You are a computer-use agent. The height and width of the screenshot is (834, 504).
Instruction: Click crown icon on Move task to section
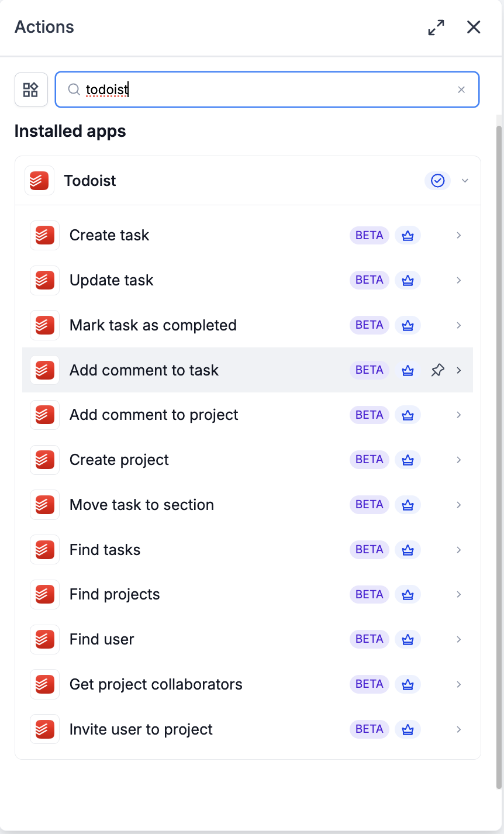408,505
